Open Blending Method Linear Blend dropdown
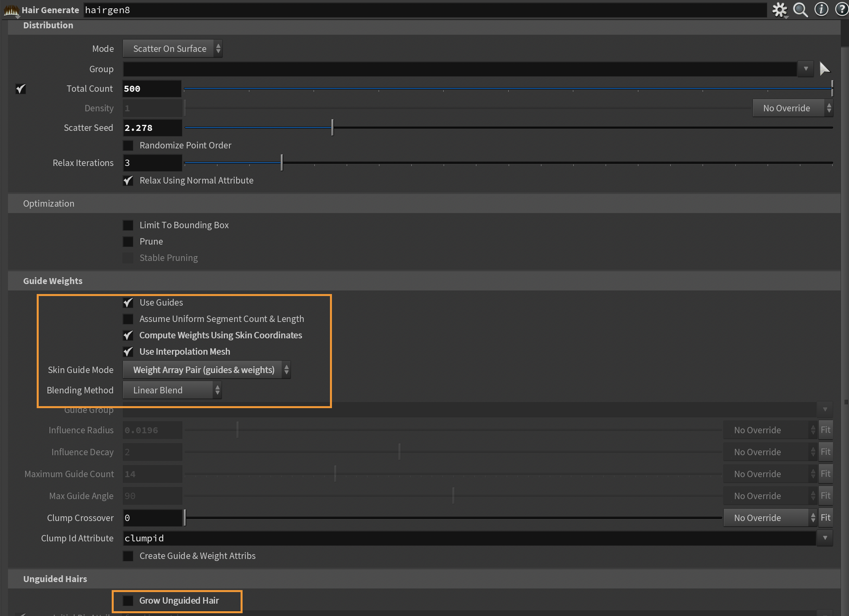Viewport: 849px width, 616px height. click(172, 390)
